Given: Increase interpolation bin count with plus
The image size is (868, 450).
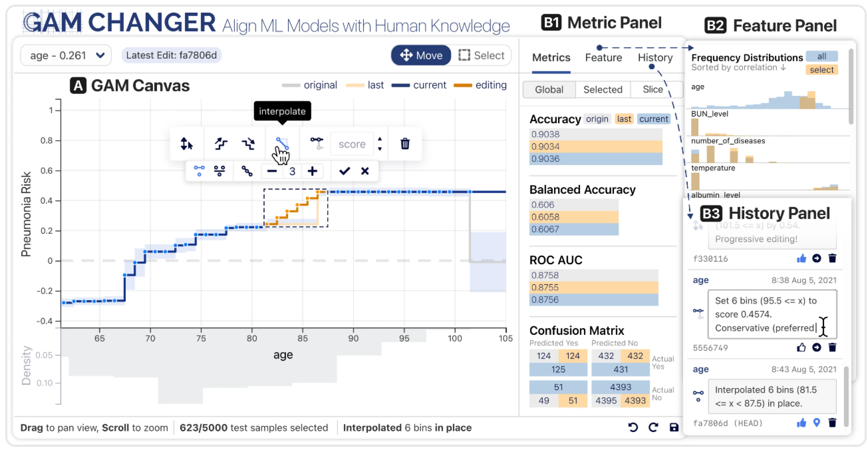Looking at the screenshot, I should point(313,171).
